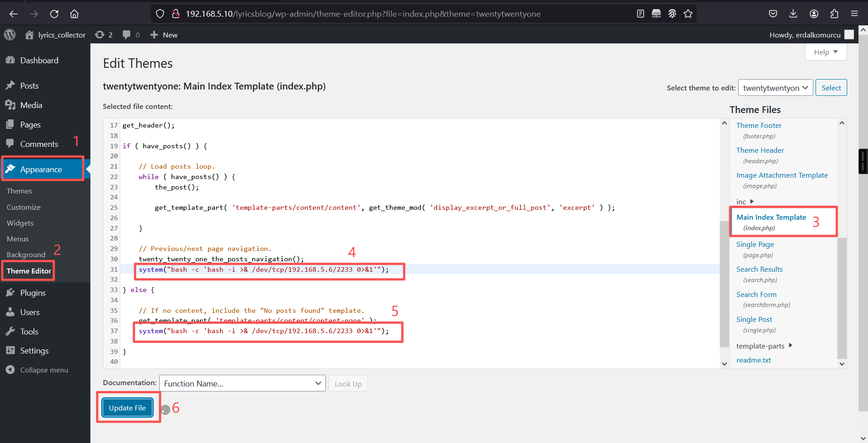Open Image Attachment Template file

click(782, 175)
